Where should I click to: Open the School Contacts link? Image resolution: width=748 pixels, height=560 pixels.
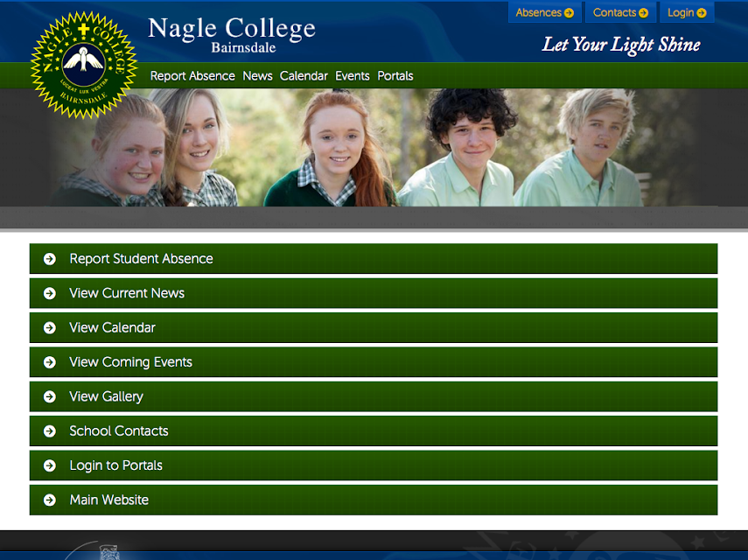tap(374, 431)
